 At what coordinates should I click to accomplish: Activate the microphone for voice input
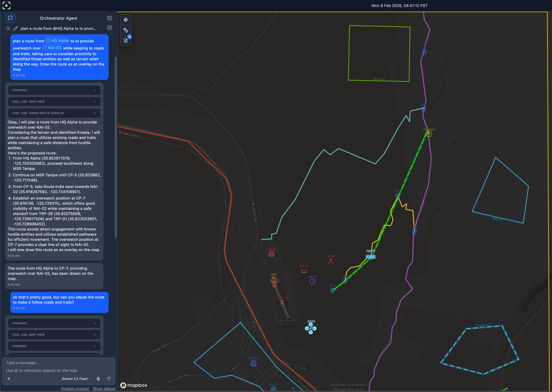click(x=98, y=379)
